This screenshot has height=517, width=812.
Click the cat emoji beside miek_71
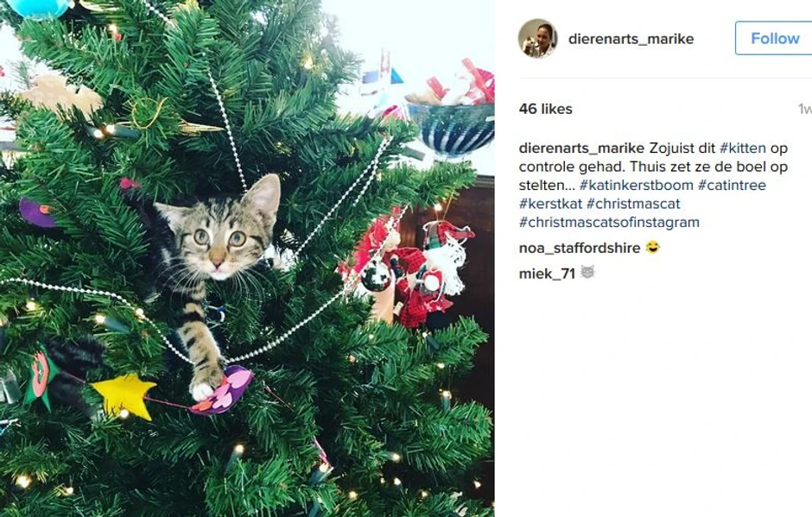[x=587, y=273]
